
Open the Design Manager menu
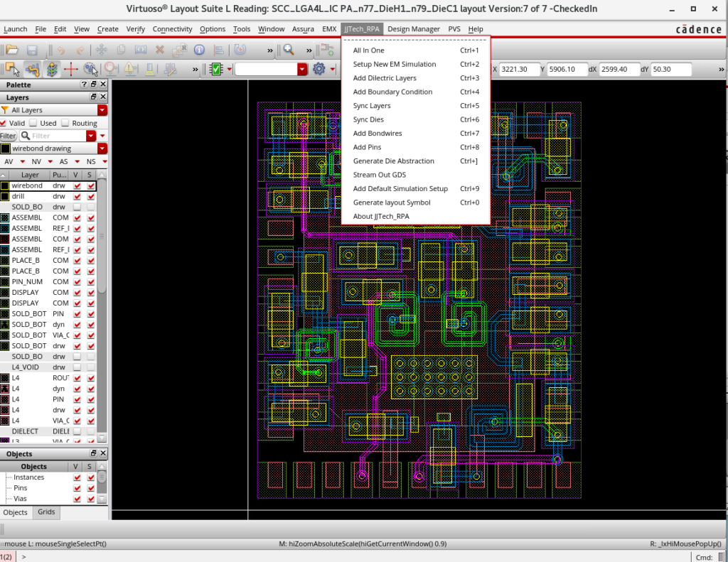tap(413, 28)
